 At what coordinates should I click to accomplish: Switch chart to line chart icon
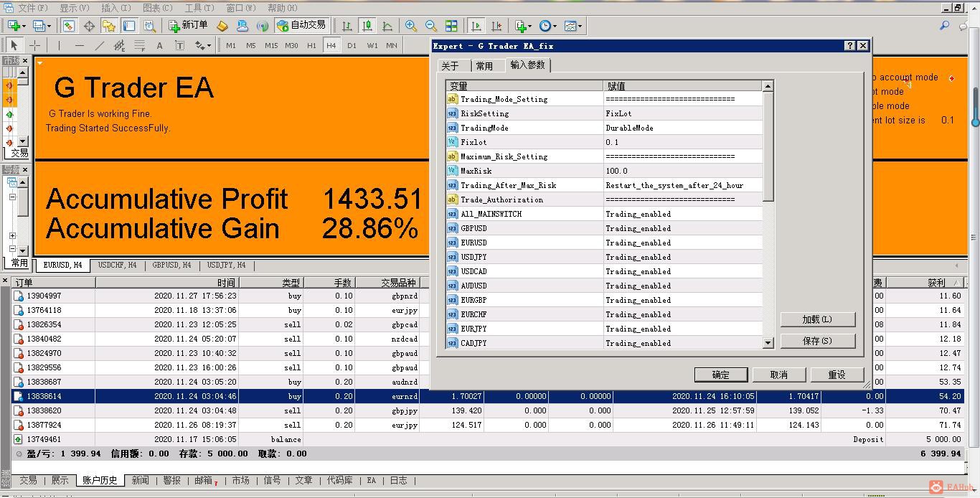coord(387,26)
